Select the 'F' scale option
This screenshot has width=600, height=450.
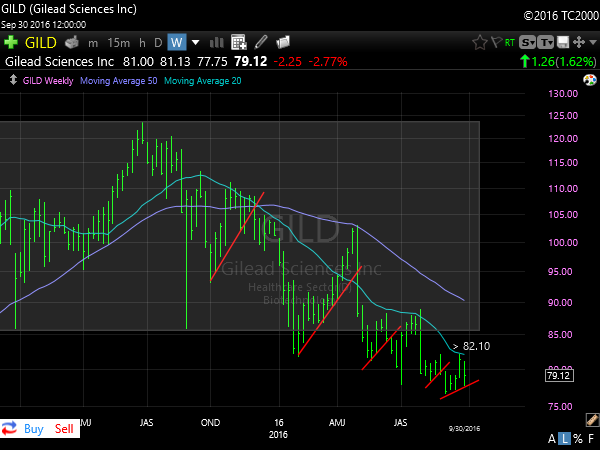(592, 439)
